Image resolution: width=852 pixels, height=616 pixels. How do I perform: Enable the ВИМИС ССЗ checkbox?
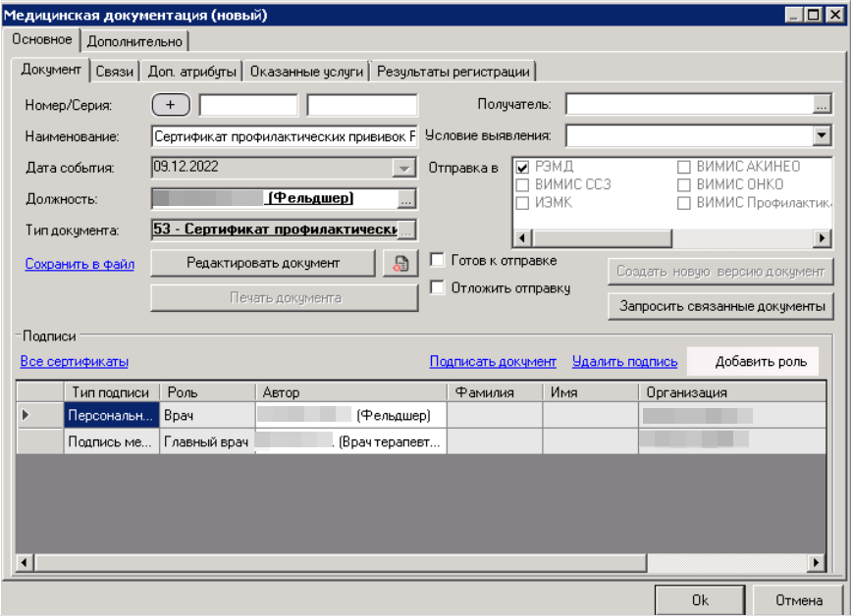click(x=522, y=185)
